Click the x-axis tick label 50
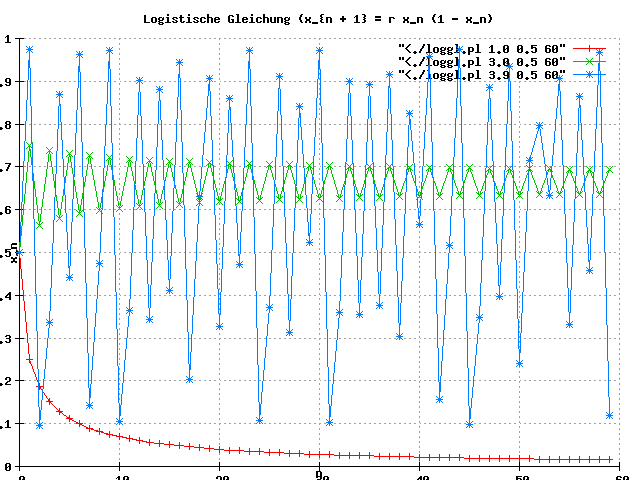 pos(520,476)
